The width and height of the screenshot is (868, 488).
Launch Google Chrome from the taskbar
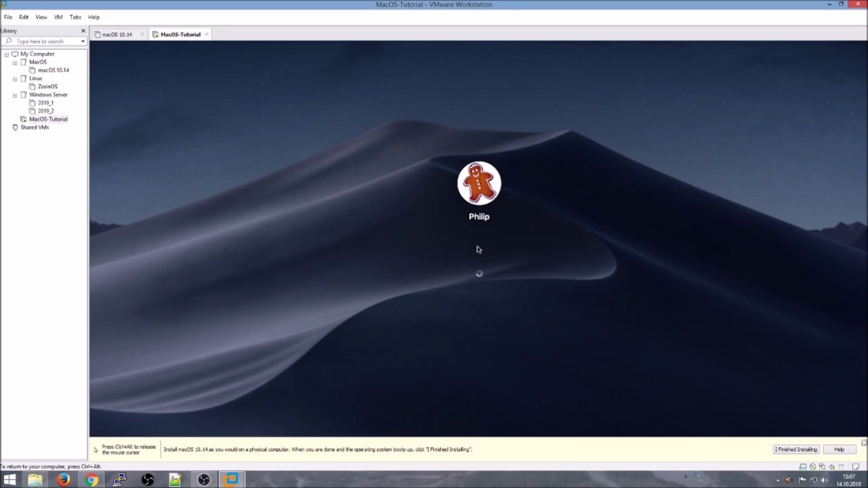click(x=92, y=480)
